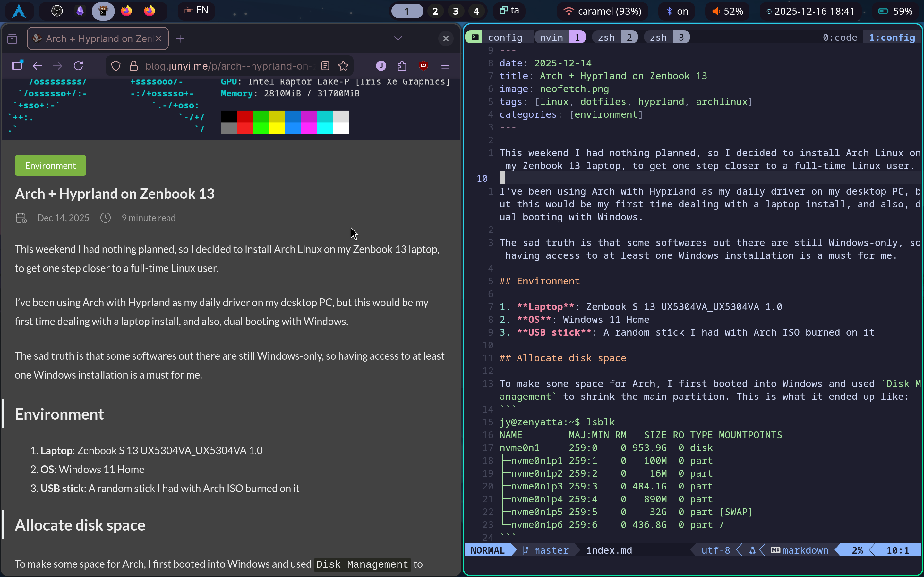Open the all-tabs list chevron
This screenshot has height=577, width=924.
(398, 38)
